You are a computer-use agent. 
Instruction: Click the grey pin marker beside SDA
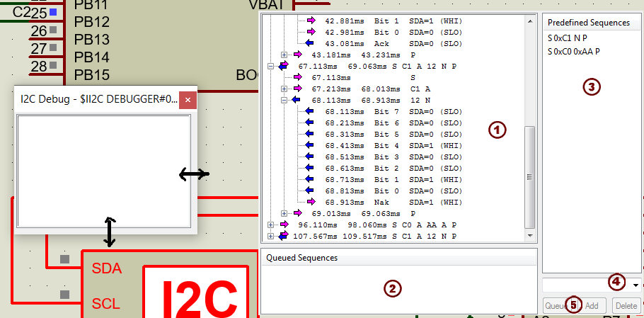(x=65, y=259)
